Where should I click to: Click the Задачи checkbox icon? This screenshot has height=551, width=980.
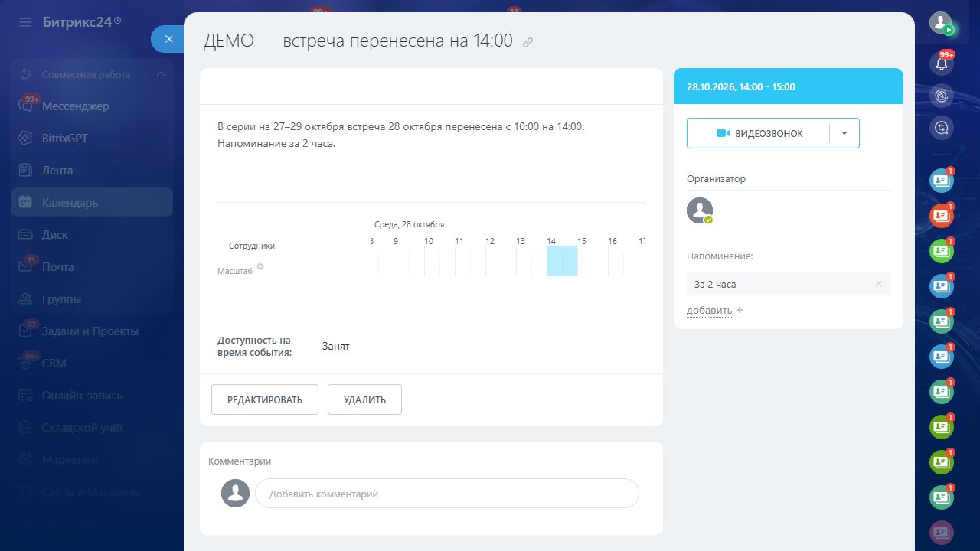click(25, 331)
